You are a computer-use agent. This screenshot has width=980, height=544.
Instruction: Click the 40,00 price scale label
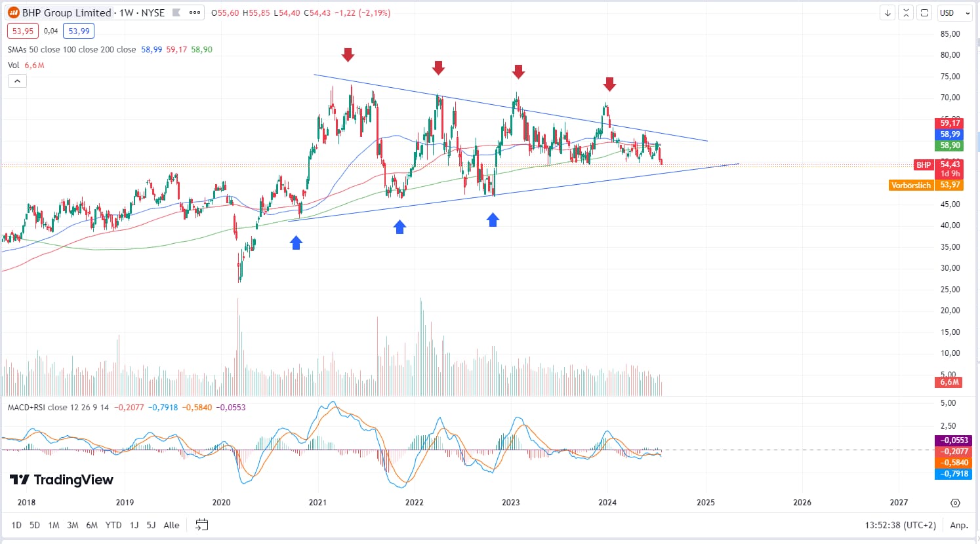950,225
